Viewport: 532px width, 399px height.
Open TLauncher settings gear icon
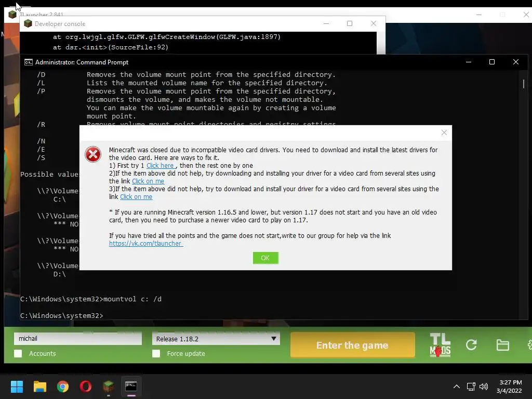[x=529, y=345]
